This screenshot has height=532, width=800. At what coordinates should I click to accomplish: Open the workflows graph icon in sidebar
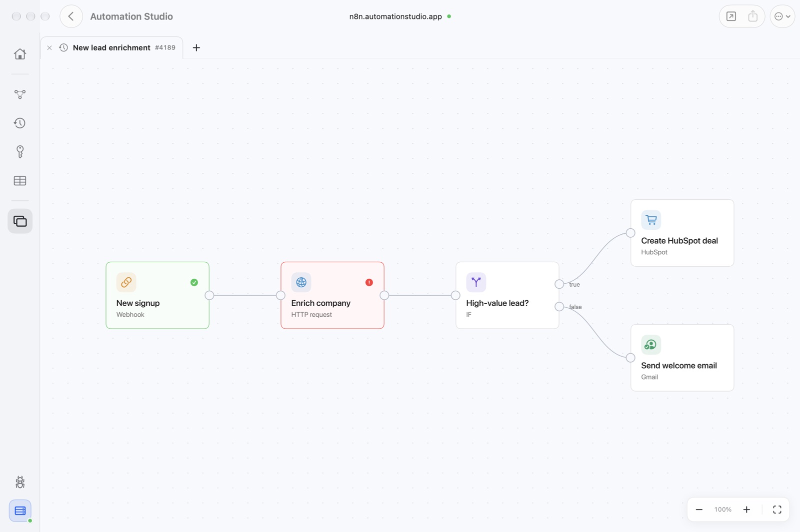[20, 94]
